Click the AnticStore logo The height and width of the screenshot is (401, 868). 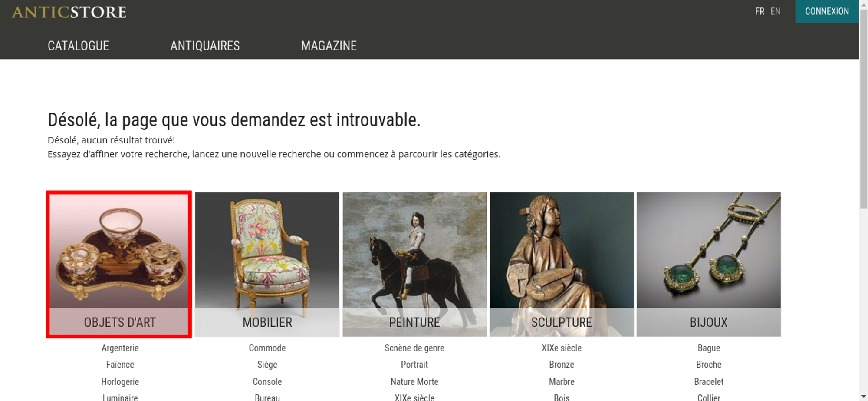click(69, 12)
